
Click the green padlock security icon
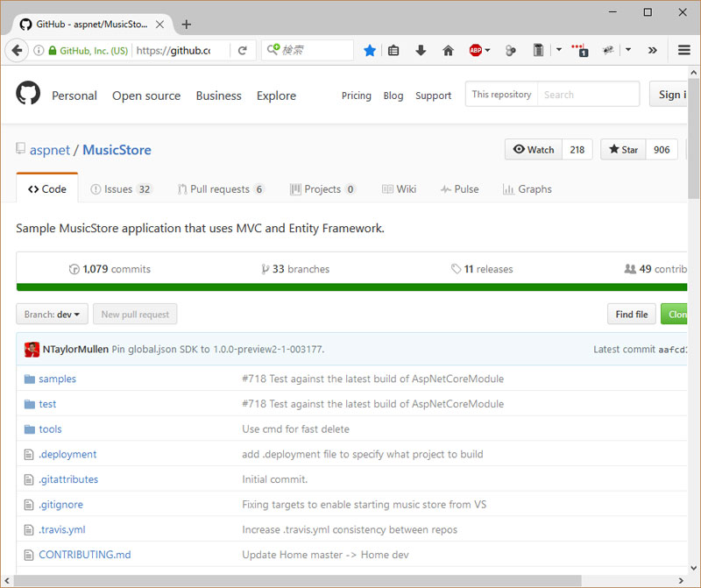pyautogui.click(x=53, y=51)
